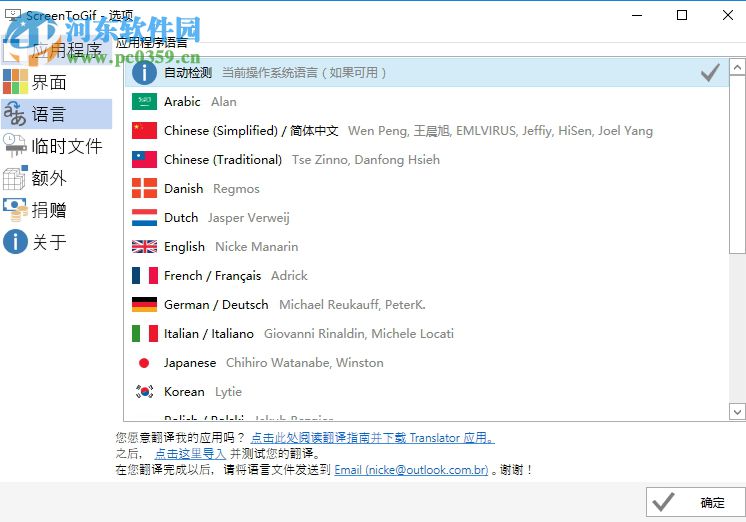746x522 pixels.
Task: Click the Japanese flag icon
Action: coord(144,363)
